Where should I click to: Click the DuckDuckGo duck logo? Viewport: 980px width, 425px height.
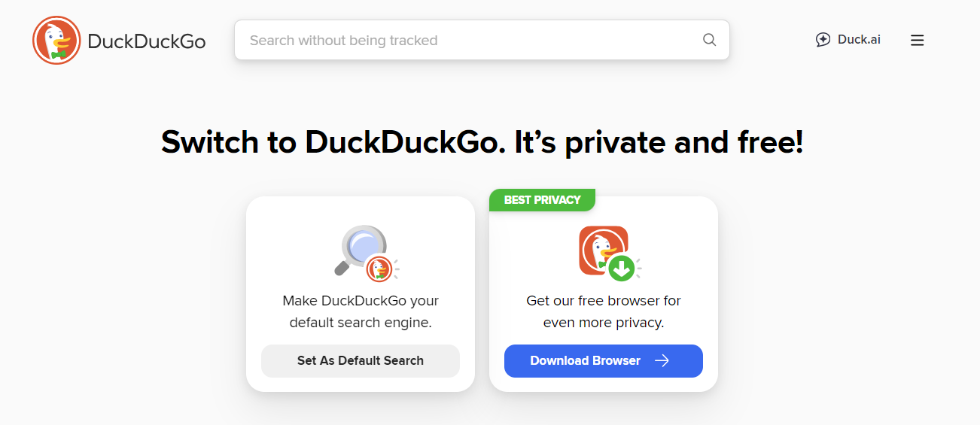click(x=56, y=41)
